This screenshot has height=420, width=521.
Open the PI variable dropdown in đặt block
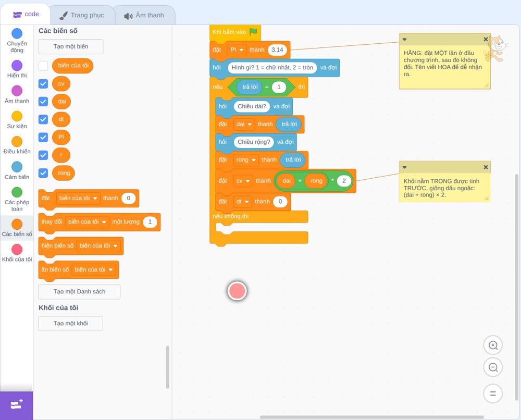[237, 50]
